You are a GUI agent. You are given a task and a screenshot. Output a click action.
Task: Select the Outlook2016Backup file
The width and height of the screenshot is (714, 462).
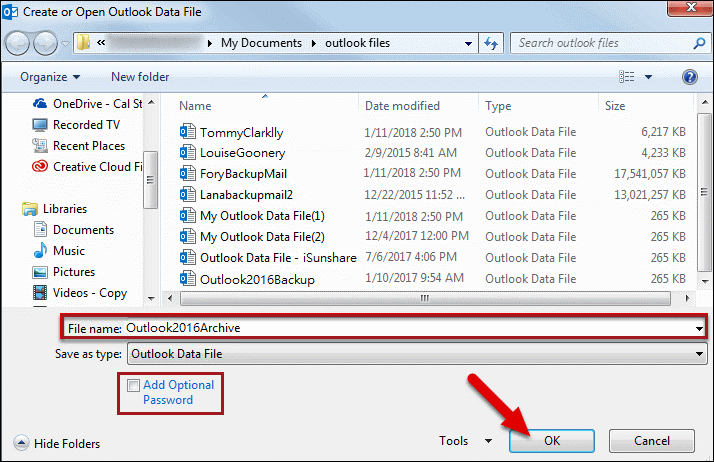pyautogui.click(x=257, y=279)
